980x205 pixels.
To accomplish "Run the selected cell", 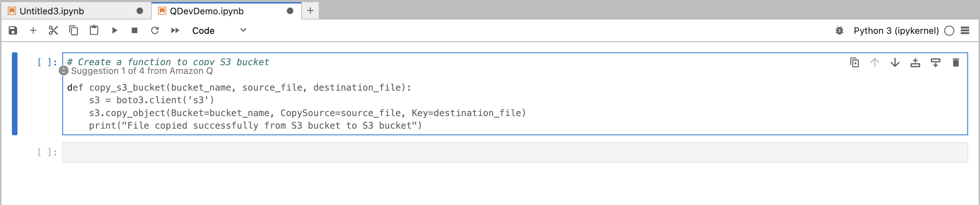I will (x=115, y=30).
